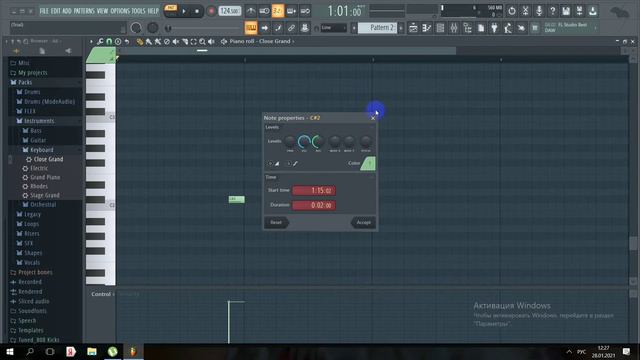640x360 pixels.
Task: Click previous pattern arrow left of Pattern 2
Action: (x=354, y=28)
